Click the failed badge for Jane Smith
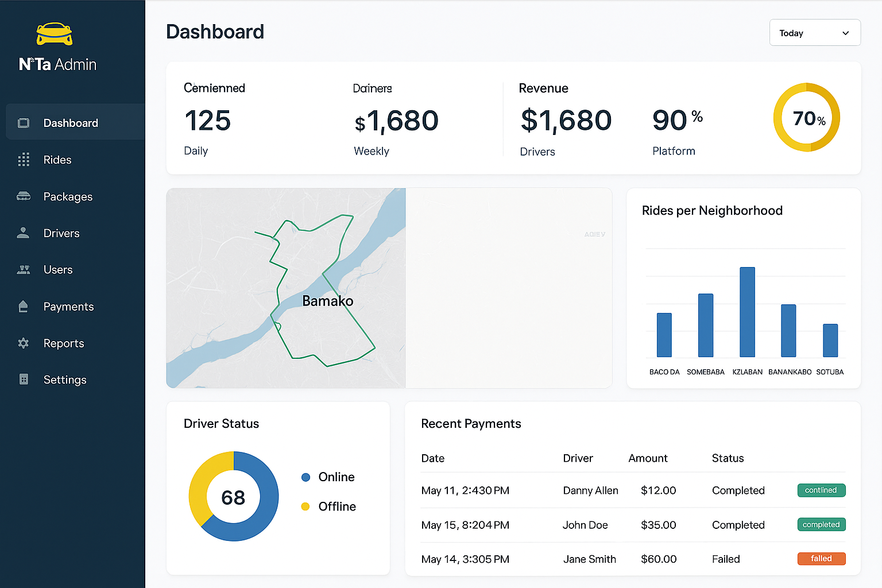 [821, 559]
